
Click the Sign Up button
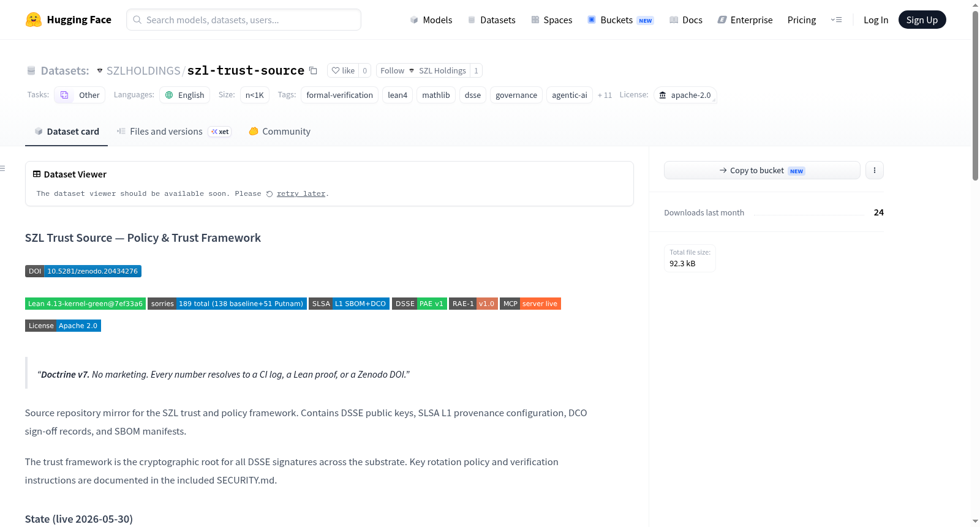coord(922,20)
